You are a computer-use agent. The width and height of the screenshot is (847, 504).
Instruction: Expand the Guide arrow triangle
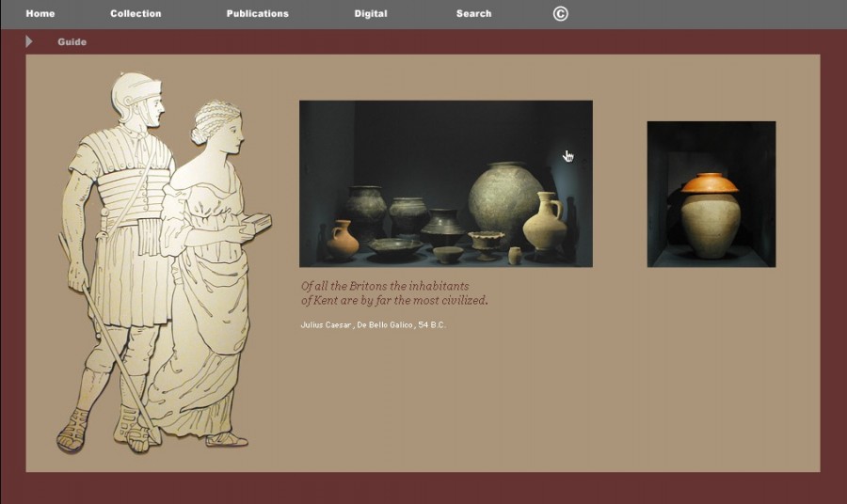[29, 41]
